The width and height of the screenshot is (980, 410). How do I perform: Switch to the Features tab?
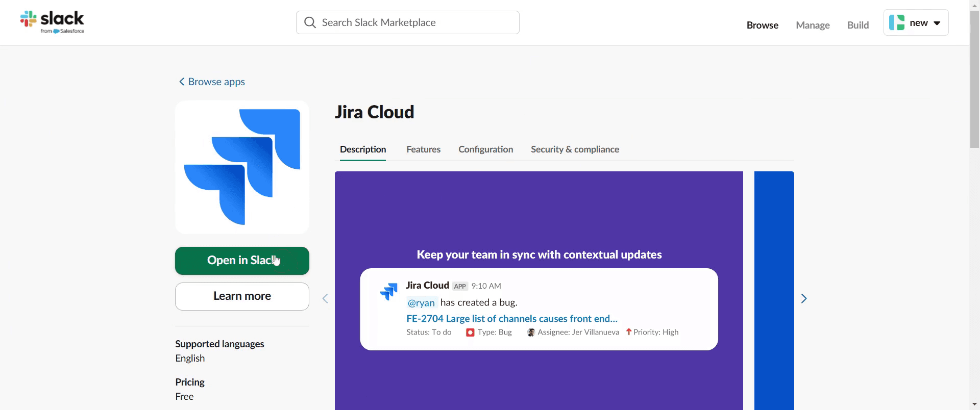coord(424,149)
